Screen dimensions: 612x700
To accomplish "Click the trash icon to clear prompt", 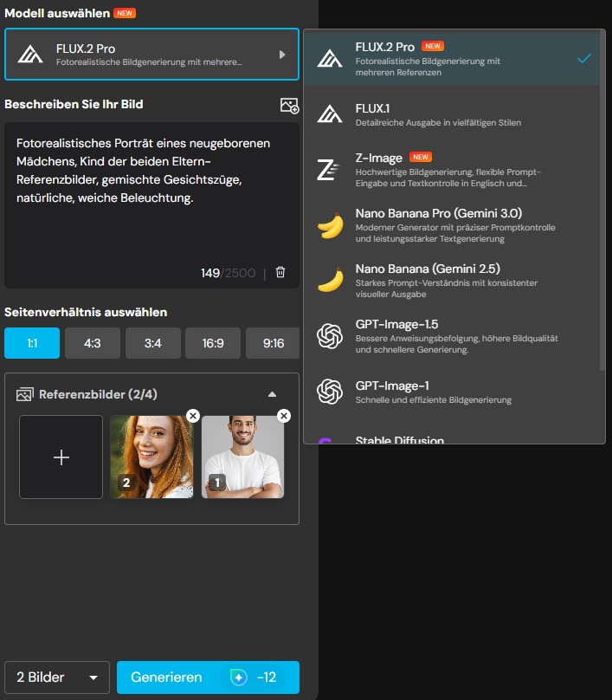I will (280, 272).
